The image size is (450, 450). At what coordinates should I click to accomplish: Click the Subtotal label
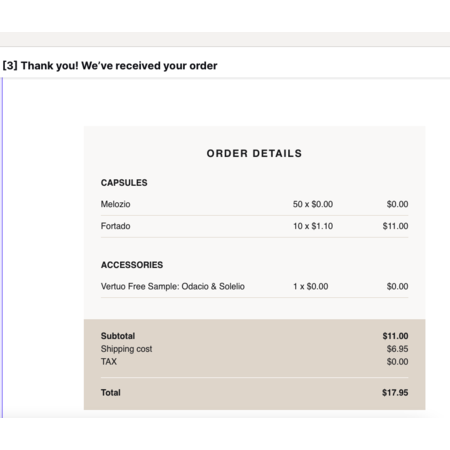pyautogui.click(x=118, y=336)
